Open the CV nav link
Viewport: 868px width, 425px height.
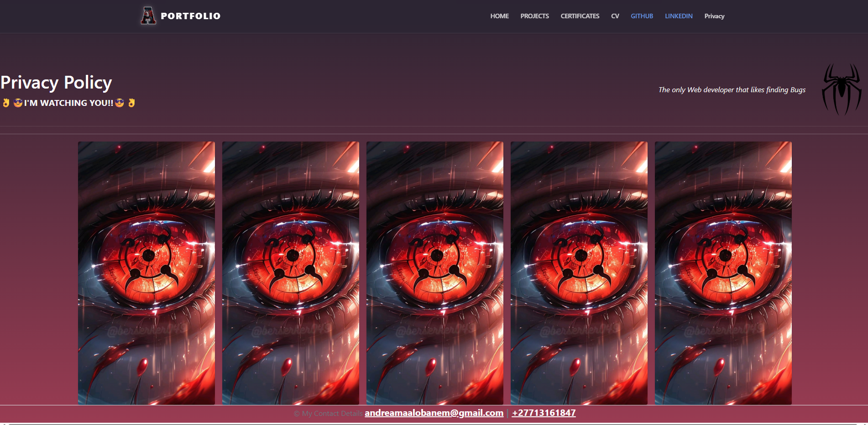tap(615, 16)
